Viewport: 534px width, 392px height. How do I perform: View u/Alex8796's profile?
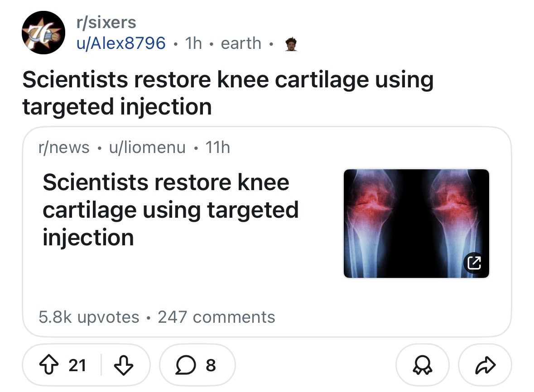click(121, 43)
